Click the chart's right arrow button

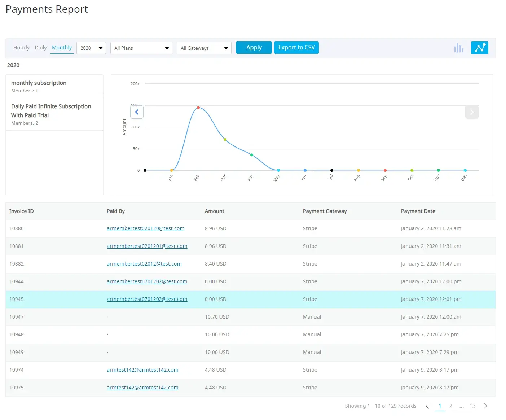[472, 112]
